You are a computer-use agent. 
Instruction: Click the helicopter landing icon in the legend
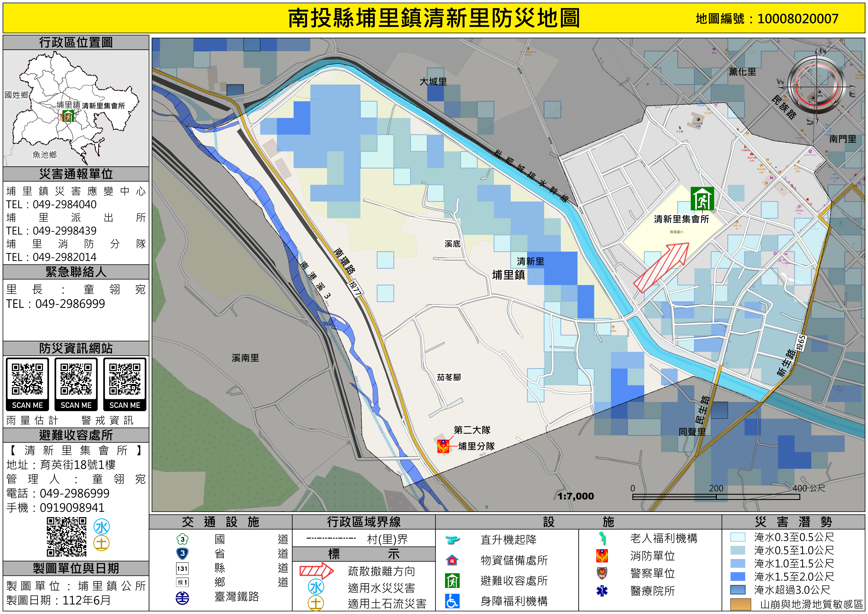[452, 540]
